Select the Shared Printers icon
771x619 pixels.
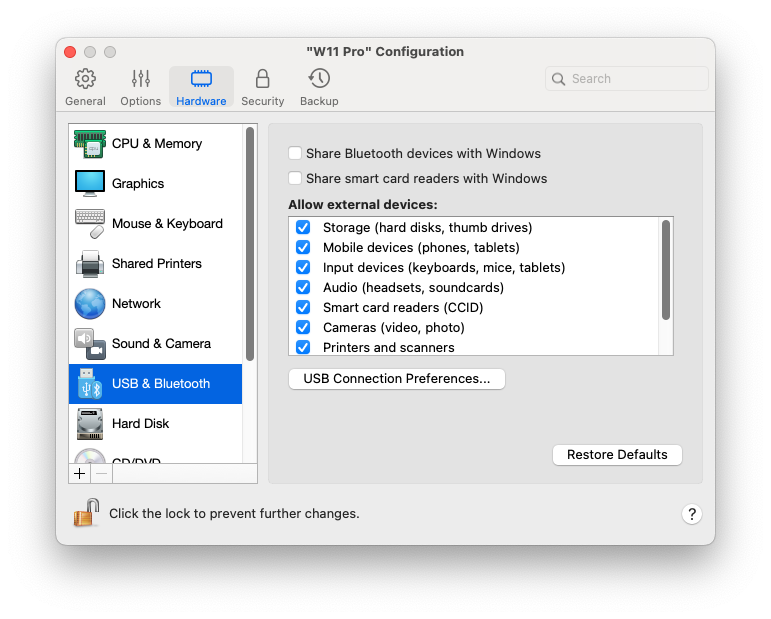[x=90, y=264]
